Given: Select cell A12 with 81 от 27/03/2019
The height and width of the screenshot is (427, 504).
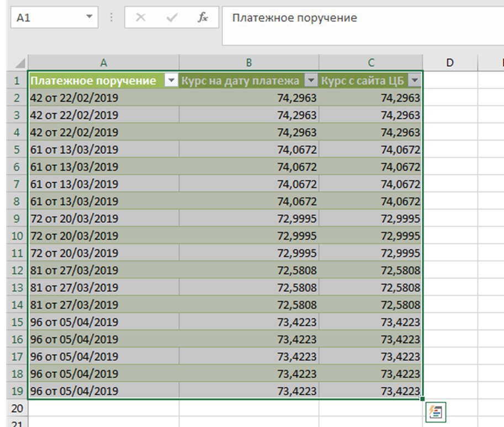Looking at the screenshot, I should click(103, 270).
